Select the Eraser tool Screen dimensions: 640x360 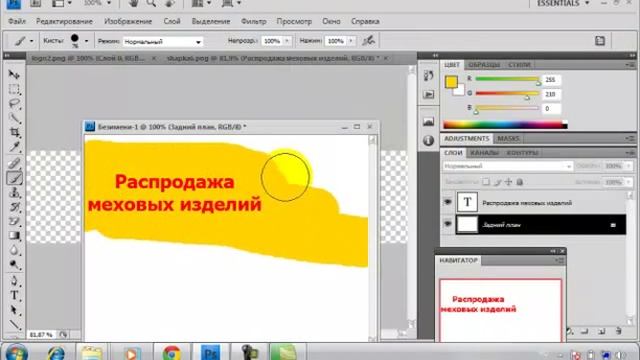(x=14, y=221)
